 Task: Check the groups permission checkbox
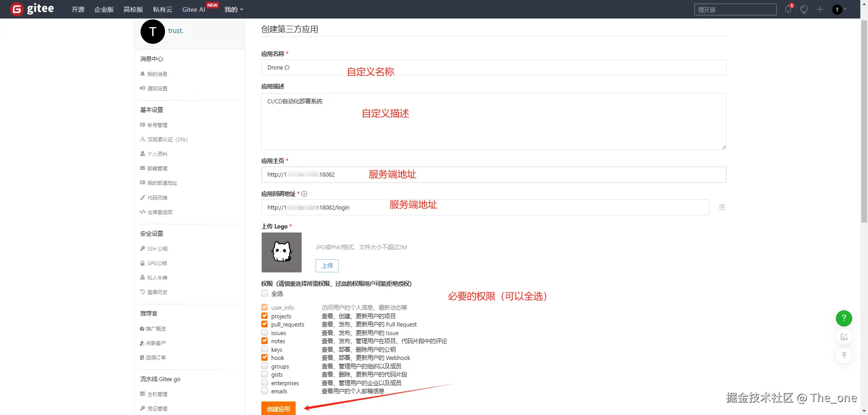tap(264, 366)
